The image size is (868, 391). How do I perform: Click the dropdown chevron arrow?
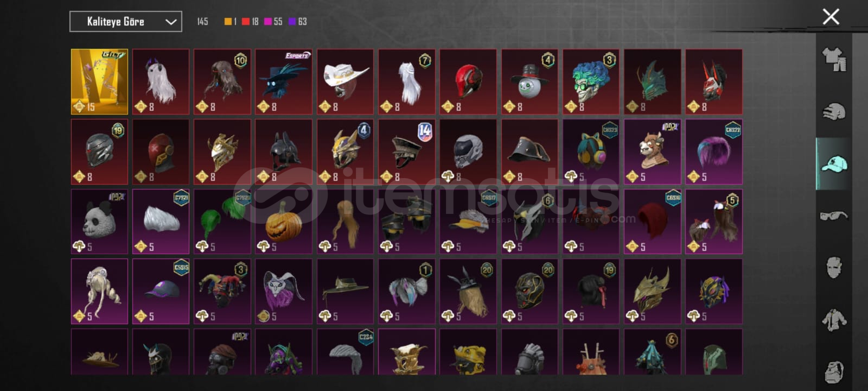pyautogui.click(x=171, y=22)
